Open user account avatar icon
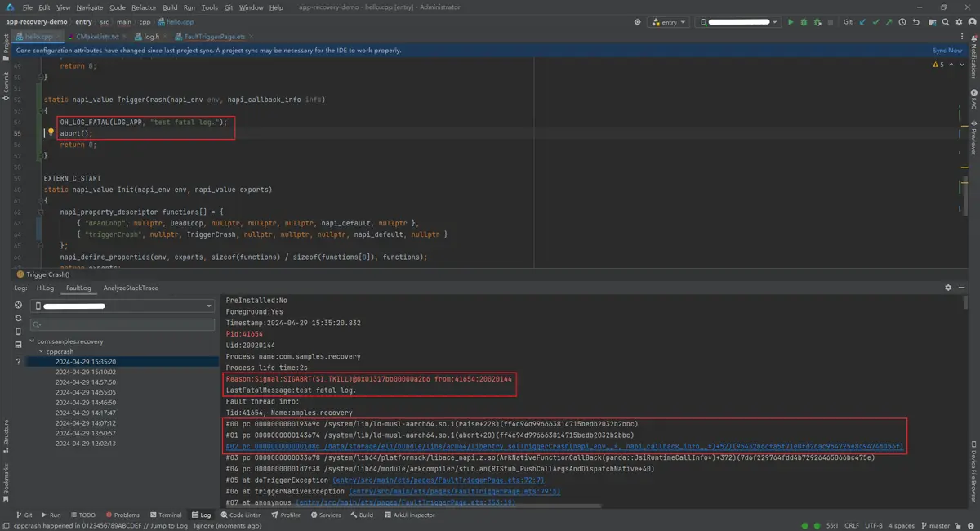The image size is (980, 531). click(x=972, y=22)
